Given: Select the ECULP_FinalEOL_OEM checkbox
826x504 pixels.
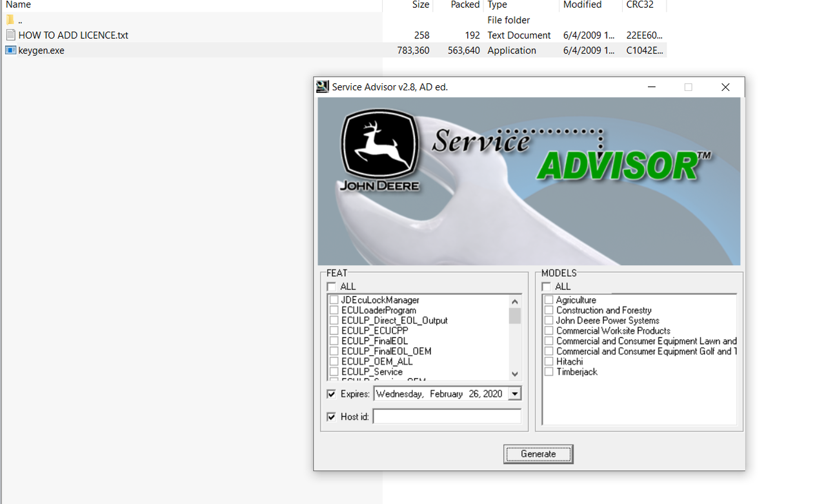Looking at the screenshot, I should 334,352.
